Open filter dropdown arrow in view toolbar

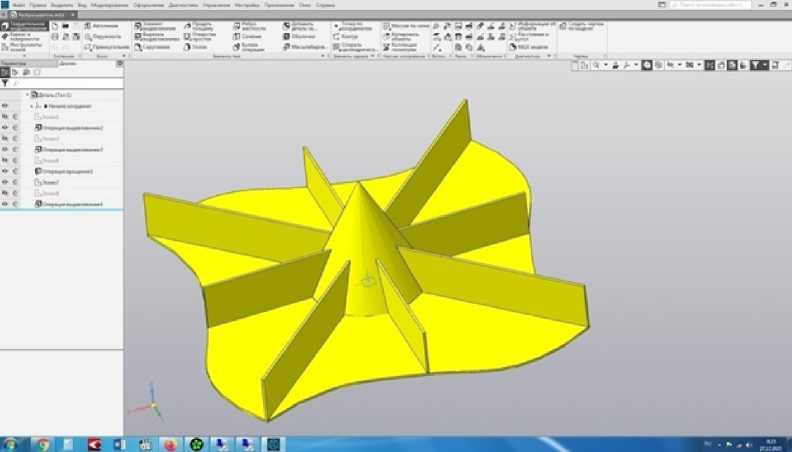click(x=766, y=65)
